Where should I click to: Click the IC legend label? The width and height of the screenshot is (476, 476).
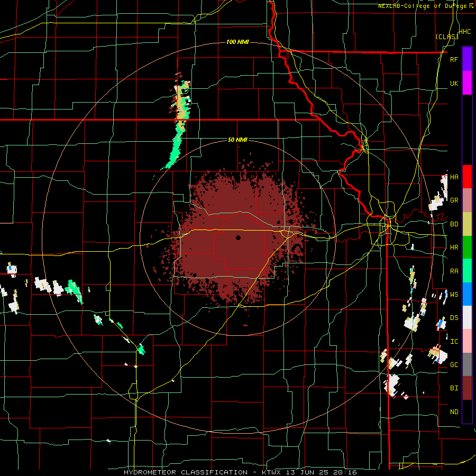click(x=454, y=342)
